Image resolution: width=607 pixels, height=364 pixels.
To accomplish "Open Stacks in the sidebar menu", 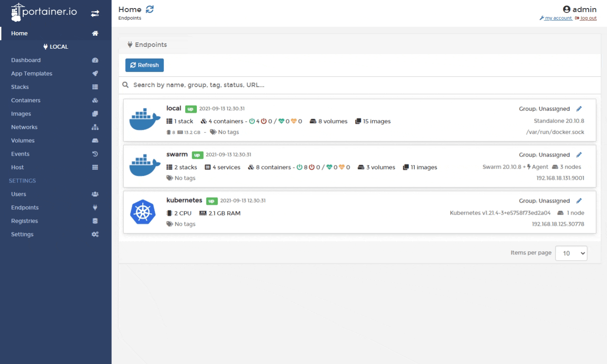I will coord(20,87).
